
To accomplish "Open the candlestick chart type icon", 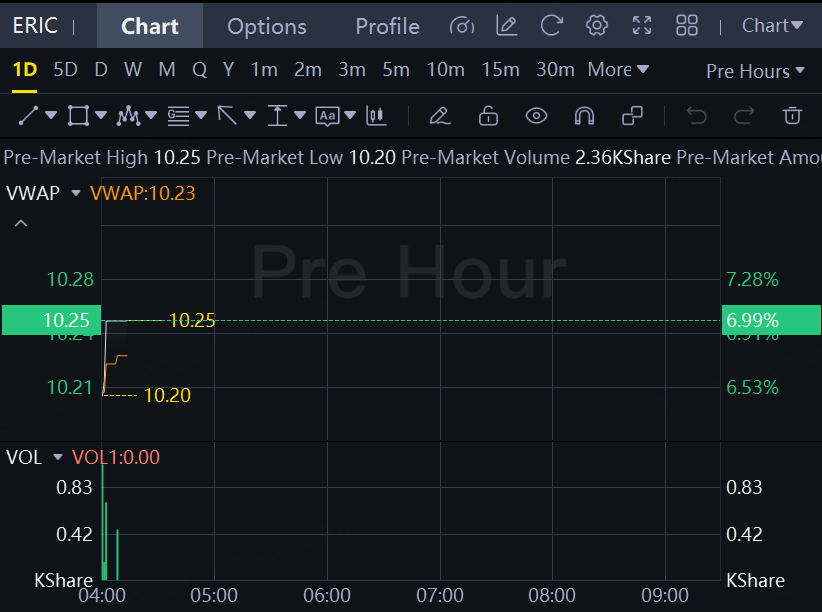I will pos(376,116).
